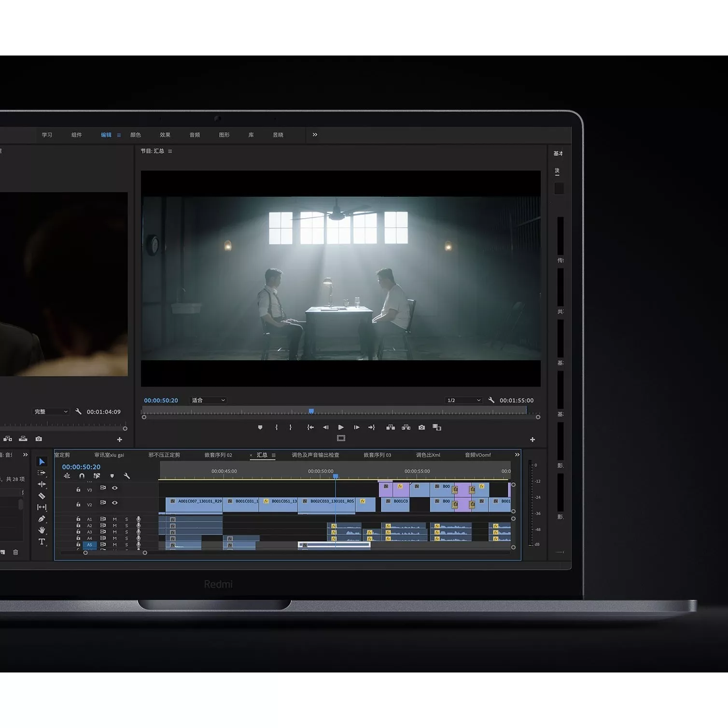Click the program monitor playhead marker
The image size is (728, 728).
(x=311, y=411)
